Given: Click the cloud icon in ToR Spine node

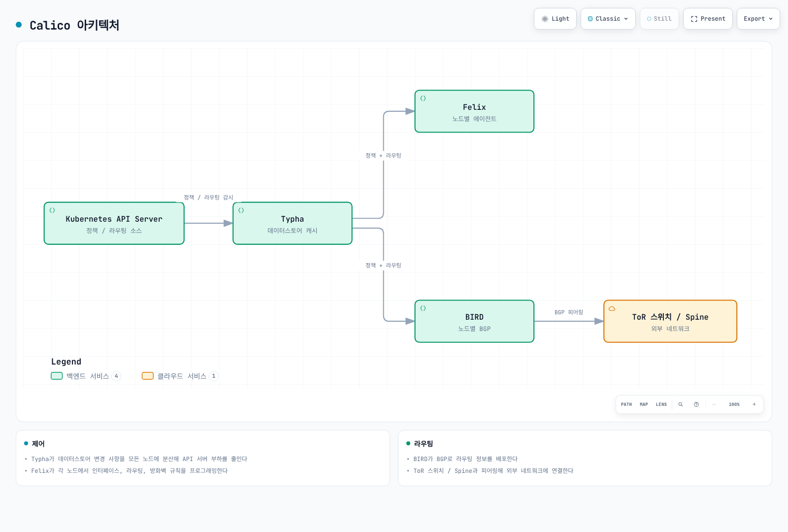Looking at the screenshot, I should 612,308.
